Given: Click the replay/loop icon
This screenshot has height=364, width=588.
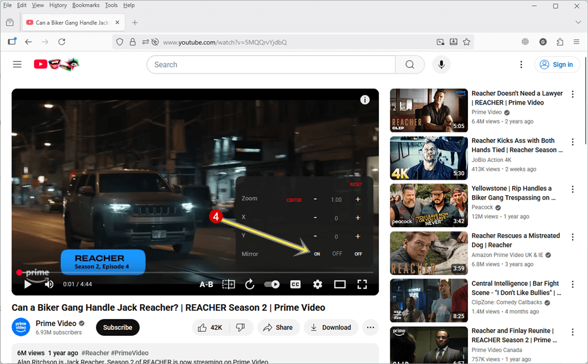Looking at the screenshot, I should pyautogui.click(x=250, y=285).
